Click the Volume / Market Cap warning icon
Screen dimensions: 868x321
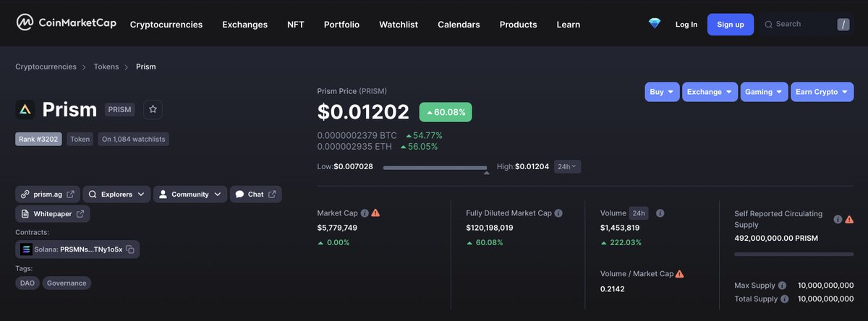click(680, 274)
